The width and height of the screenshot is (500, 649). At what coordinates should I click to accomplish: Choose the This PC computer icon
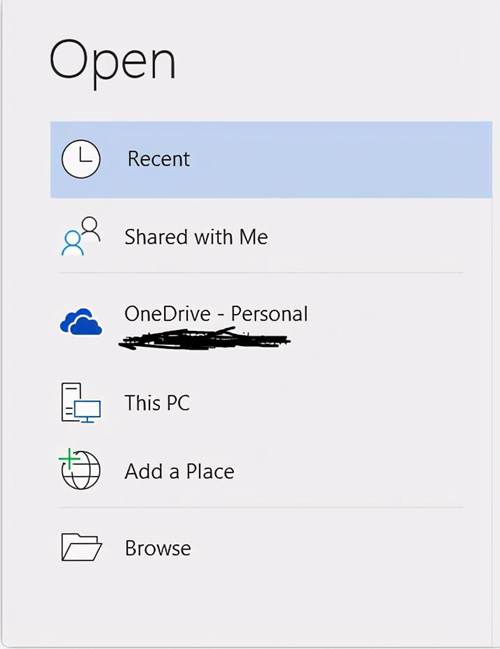coord(81,403)
